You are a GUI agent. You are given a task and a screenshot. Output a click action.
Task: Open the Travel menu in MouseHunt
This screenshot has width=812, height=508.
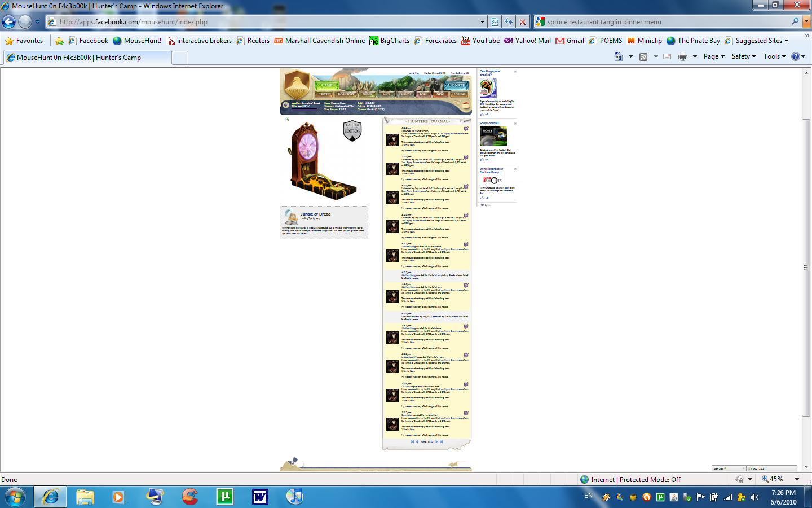coord(325,94)
